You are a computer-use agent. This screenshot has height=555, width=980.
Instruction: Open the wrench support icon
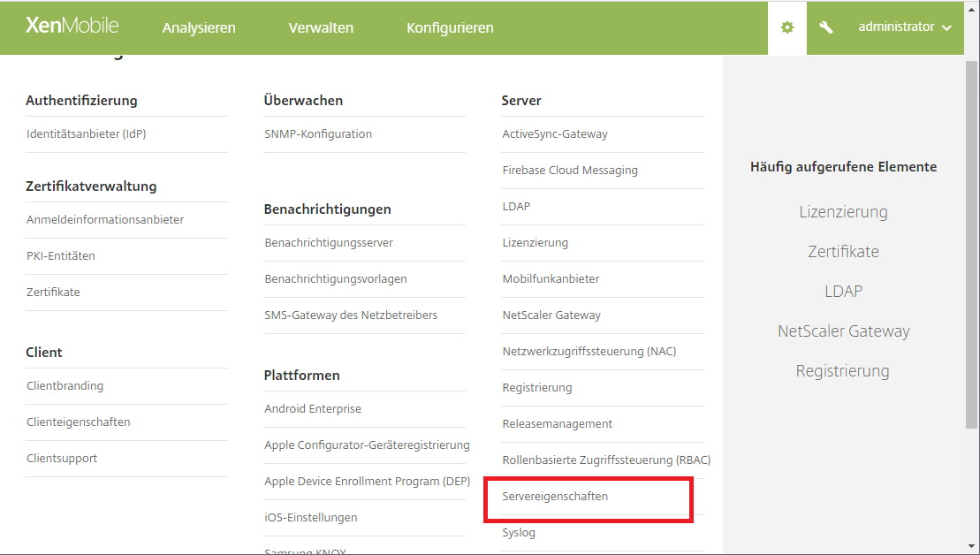(826, 27)
